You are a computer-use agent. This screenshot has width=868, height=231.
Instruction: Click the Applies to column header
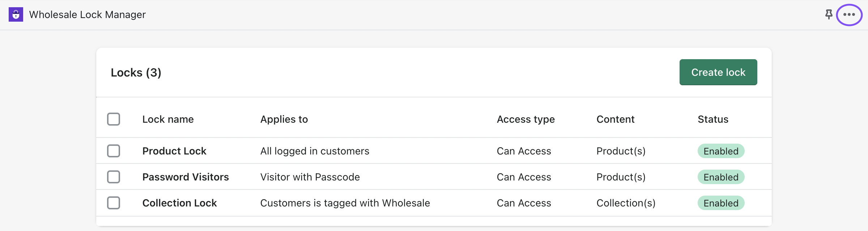[x=284, y=119]
